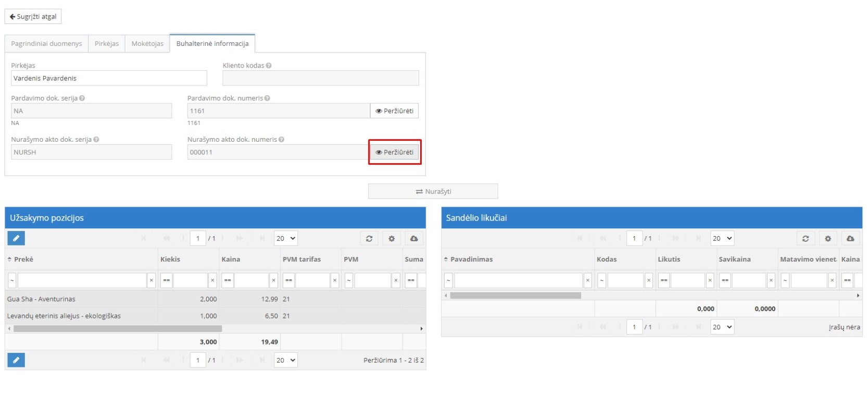The height and width of the screenshot is (394, 868).
Task: Switch to the Mokėtojas tab
Action: [147, 44]
